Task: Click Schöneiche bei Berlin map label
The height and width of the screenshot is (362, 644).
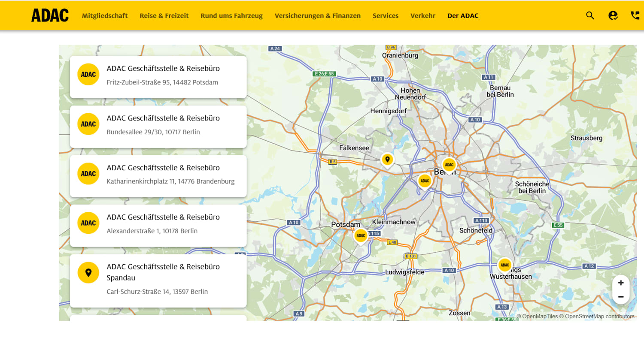Action: click(x=532, y=187)
